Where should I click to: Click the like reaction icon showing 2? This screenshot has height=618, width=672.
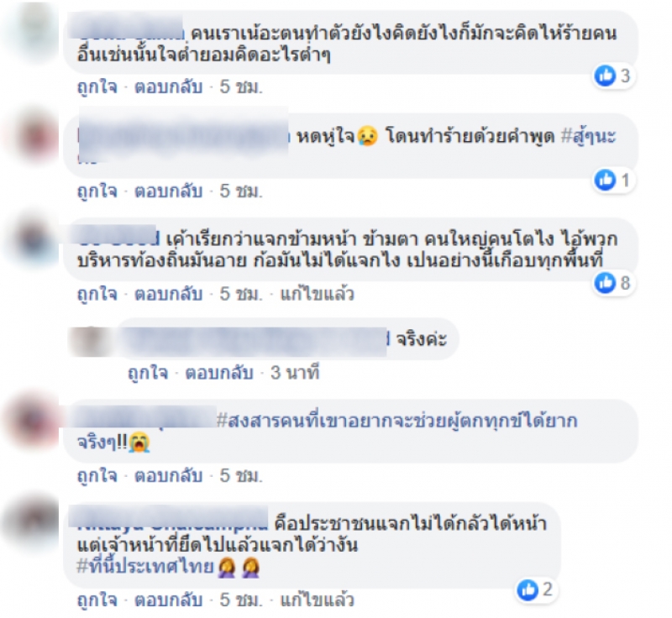coord(528,590)
